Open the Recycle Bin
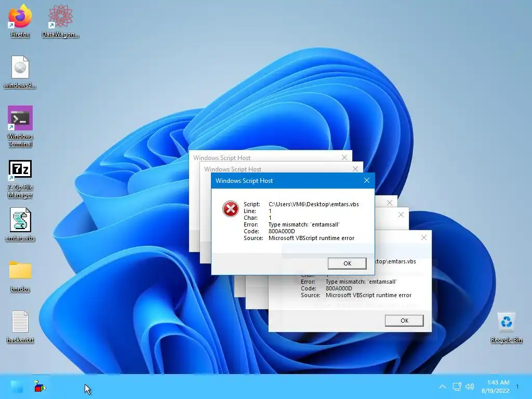Screen dimensions: 532x399 point(506,327)
